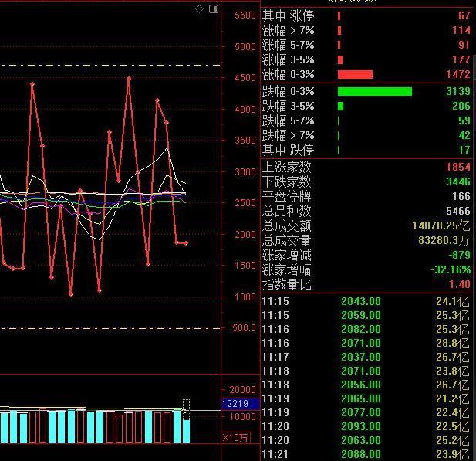Click the 2500 price axis label
The height and width of the screenshot is (461, 476).
(x=245, y=203)
